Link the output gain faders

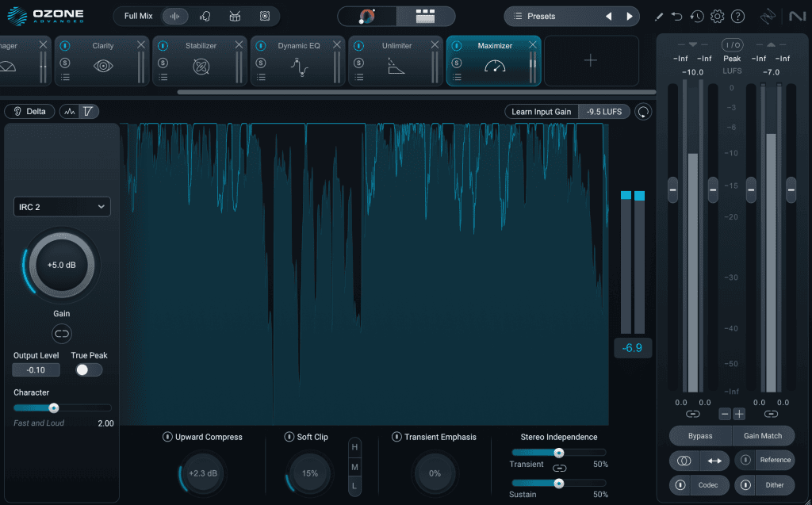[771, 414]
